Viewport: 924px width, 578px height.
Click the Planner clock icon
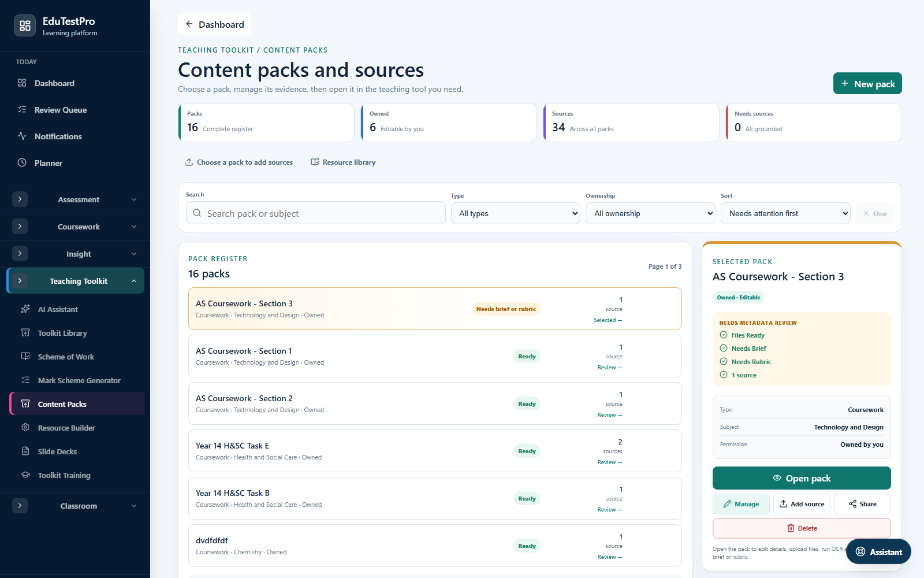click(x=22, y=163)
